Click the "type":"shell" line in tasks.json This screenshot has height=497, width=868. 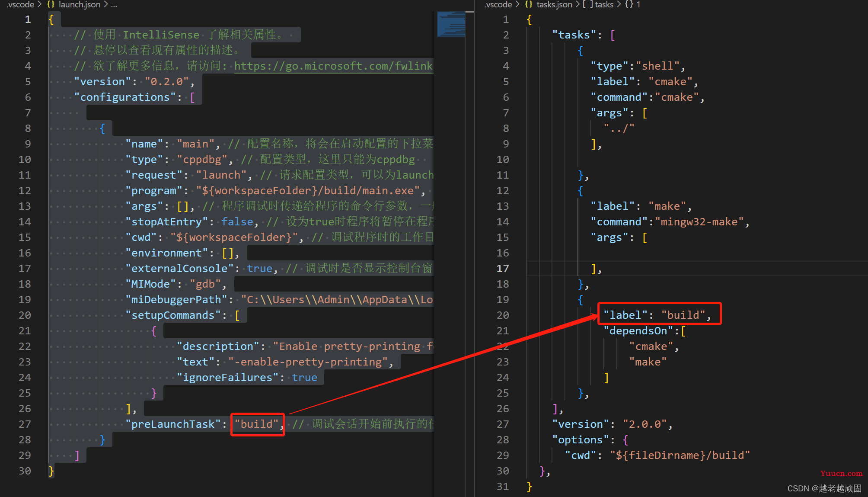click(x=638, y=66)
